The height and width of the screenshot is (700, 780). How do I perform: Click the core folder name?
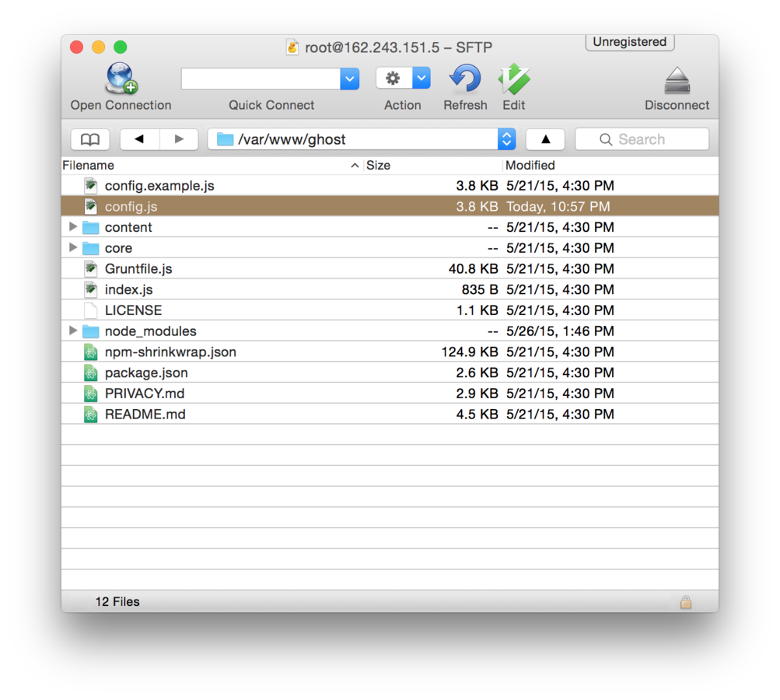click(118, 248)
